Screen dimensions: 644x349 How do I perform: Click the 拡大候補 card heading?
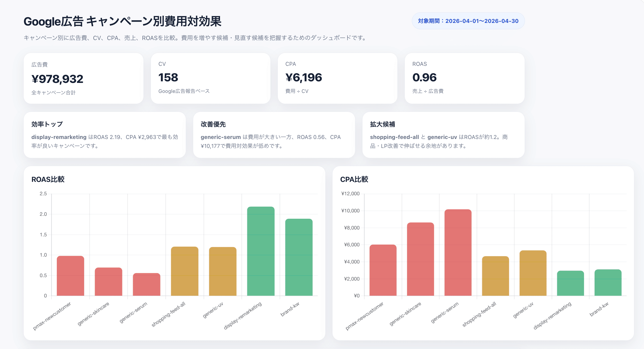point(382,124)
